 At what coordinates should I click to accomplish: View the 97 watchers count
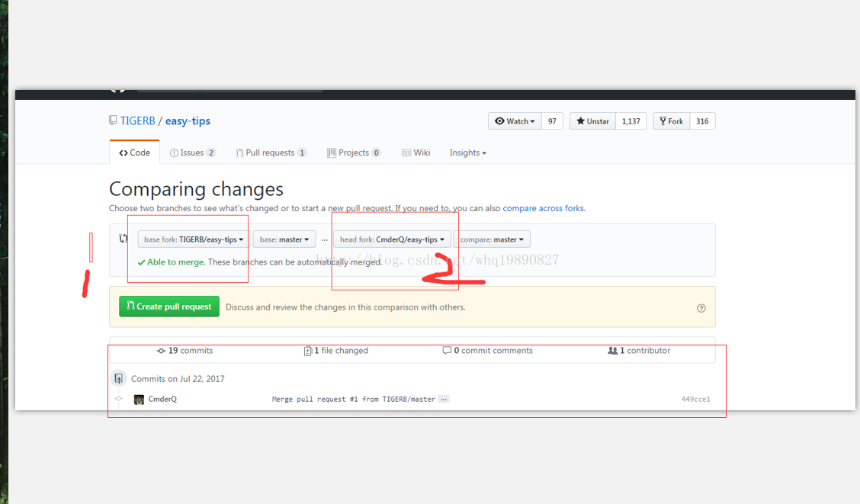click(x=552, y=121)
